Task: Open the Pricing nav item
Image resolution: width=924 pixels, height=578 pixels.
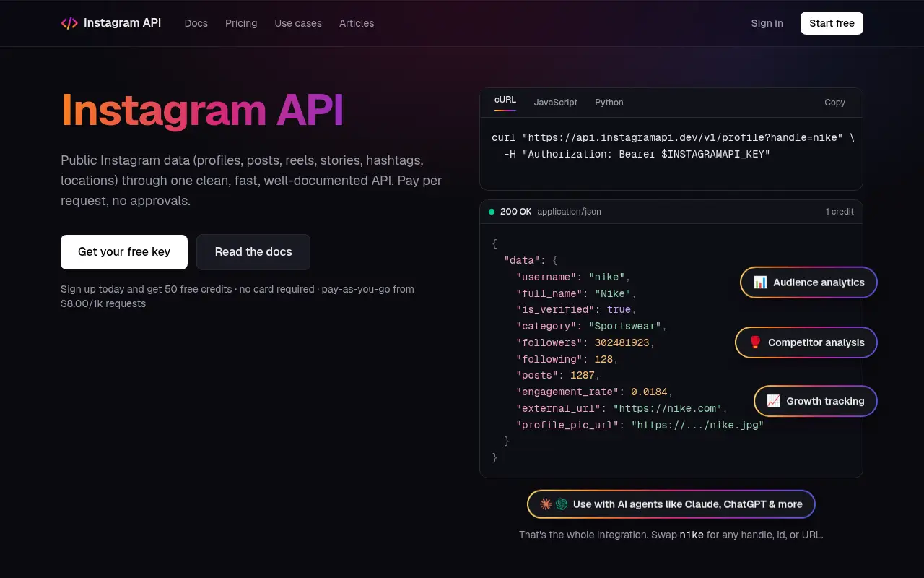Action: pyautogui.click(x=241, y=23)
